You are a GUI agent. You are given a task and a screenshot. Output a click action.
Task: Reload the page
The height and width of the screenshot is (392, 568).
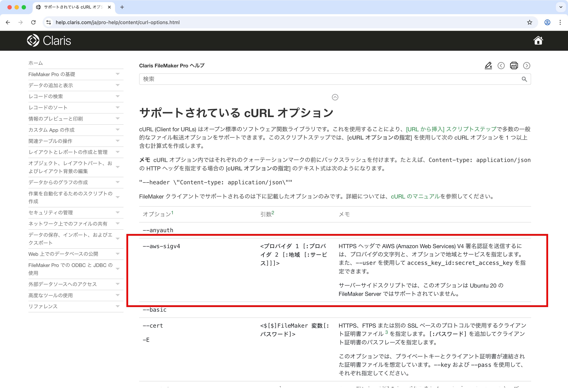(x=33, y=22)
